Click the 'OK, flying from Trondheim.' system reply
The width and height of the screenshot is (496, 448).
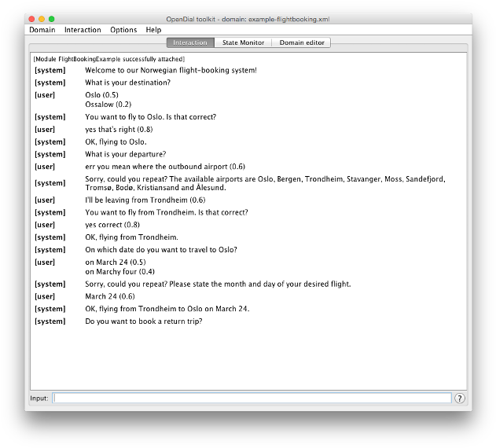click(x=131, y=237)
